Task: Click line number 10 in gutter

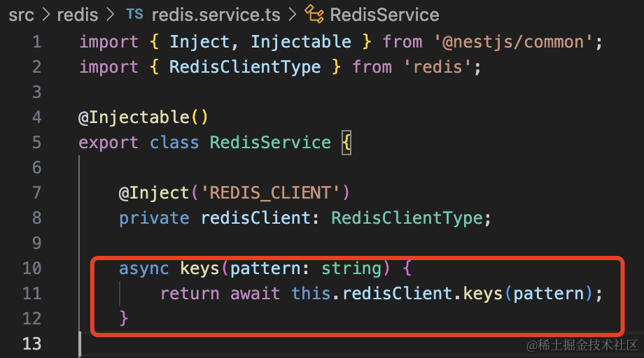Action: pos(32,268)
